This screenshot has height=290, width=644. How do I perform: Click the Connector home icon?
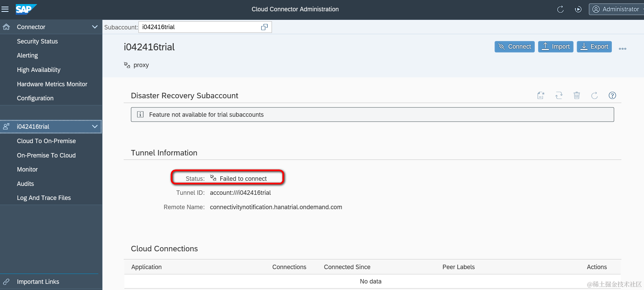tap(6, 27)
